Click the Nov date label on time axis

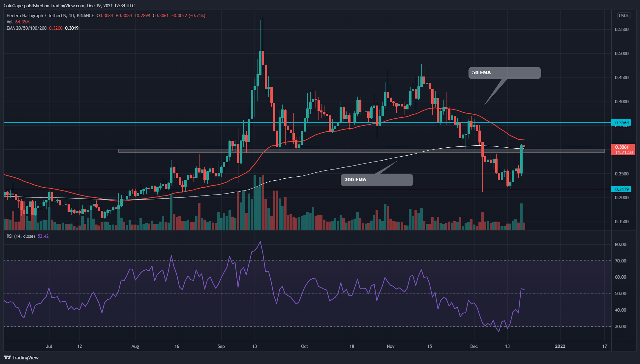[x=391, y=346]
